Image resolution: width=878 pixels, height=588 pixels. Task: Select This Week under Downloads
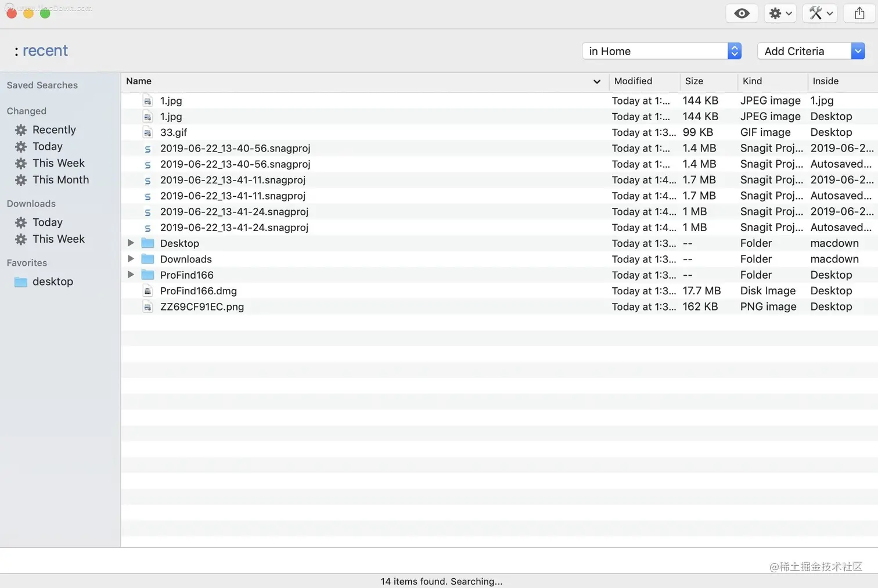(x=59, y=239)
